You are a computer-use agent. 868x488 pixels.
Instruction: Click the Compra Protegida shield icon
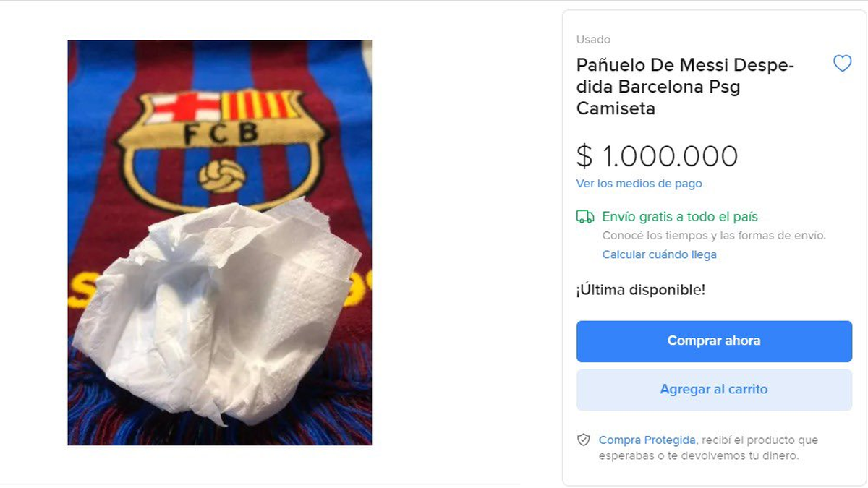click(583, 440)
